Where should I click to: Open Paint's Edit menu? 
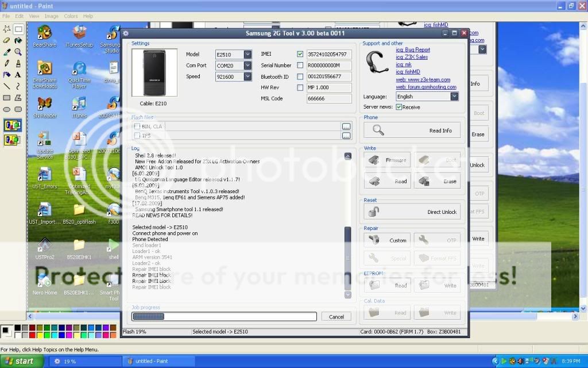click(x=19, y=16)
